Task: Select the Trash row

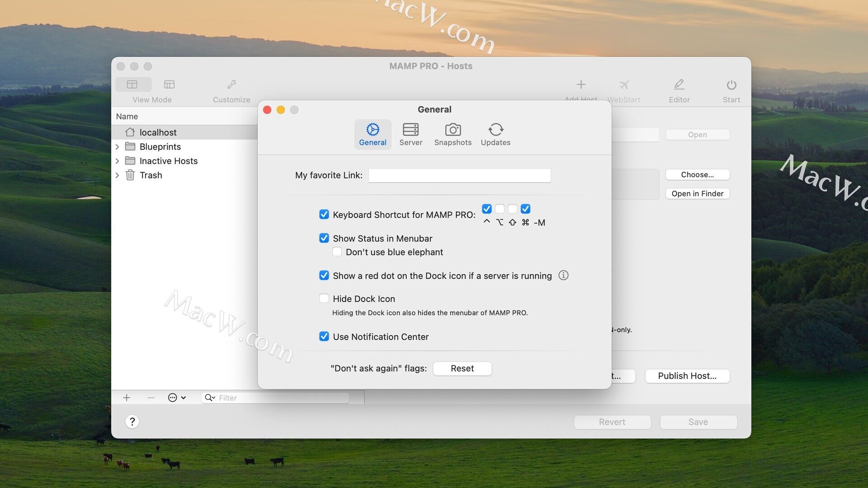Action: tap(184, 175)
